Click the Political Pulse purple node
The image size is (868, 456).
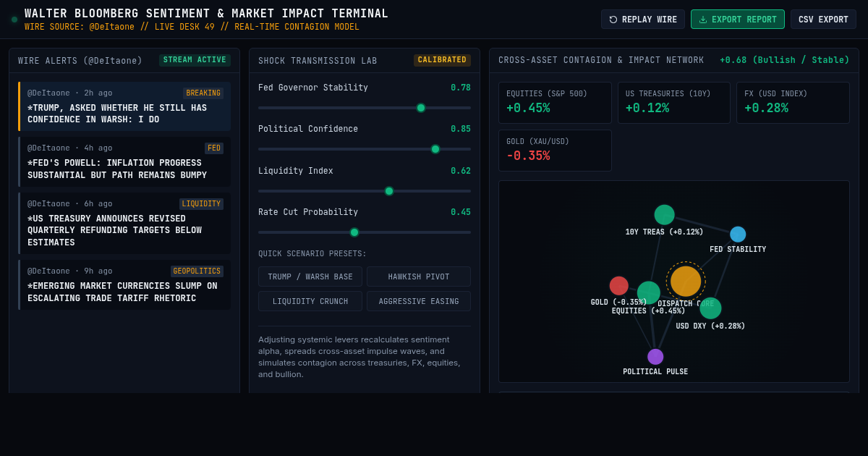click(x=655, y=357)
